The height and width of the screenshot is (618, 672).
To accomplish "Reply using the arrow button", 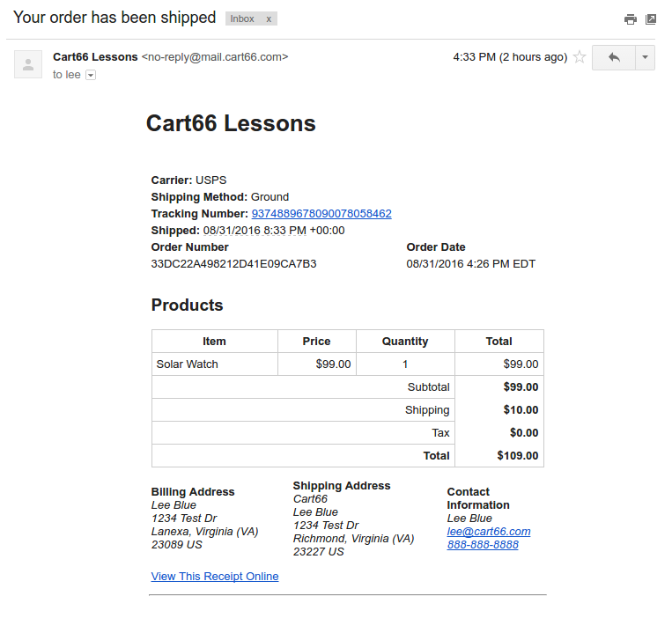I will (614, 57).
